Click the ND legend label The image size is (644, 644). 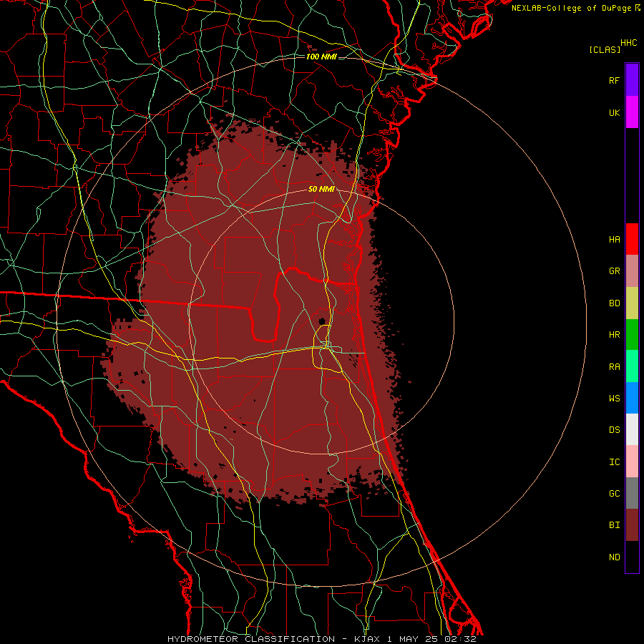614,557
